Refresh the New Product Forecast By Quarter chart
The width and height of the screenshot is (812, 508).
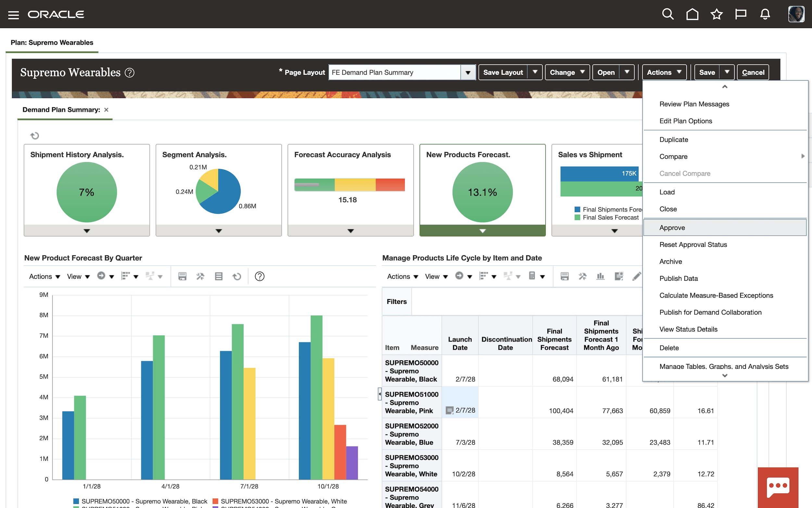click(x=237, y=276)
